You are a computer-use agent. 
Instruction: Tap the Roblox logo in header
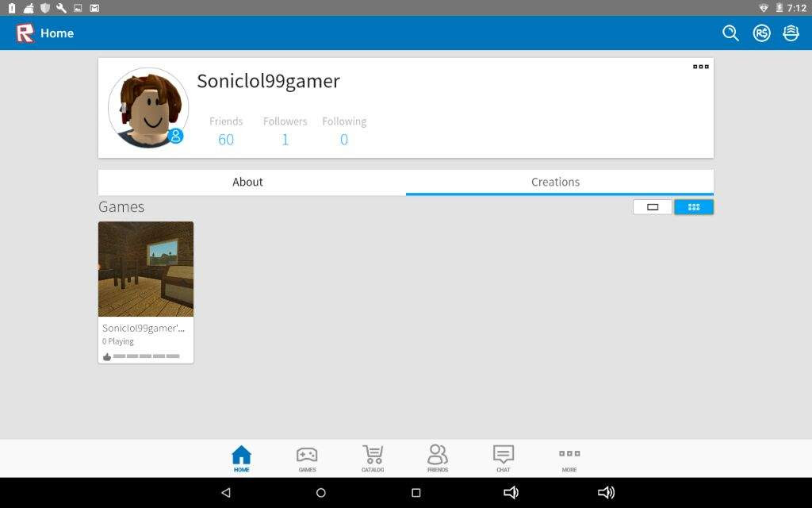(x=25, y=33)
